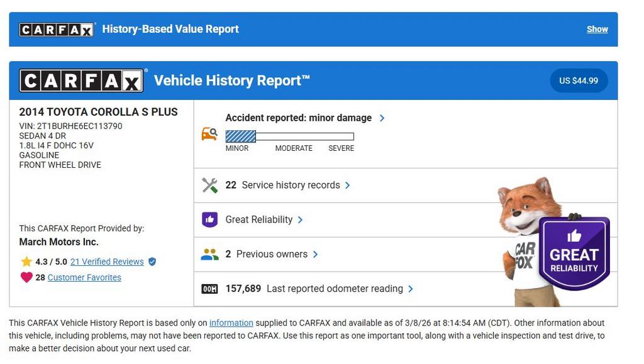This screenshot has height=364, width=644.
Task: Open the 21 Verified Reviews link
Action: click(107, 262)
